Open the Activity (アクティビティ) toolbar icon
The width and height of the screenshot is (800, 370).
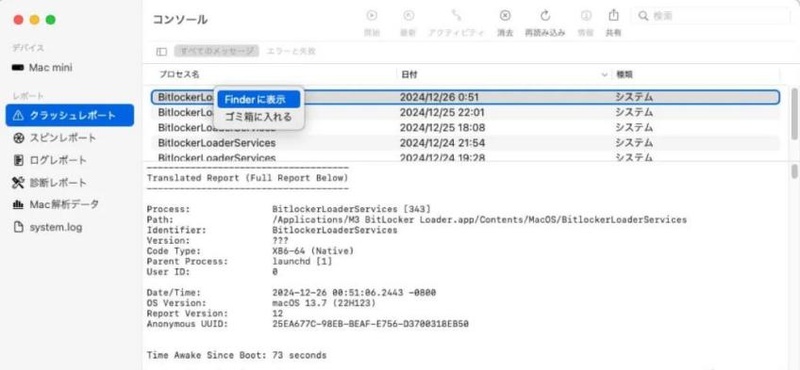(x=456, y=16)
